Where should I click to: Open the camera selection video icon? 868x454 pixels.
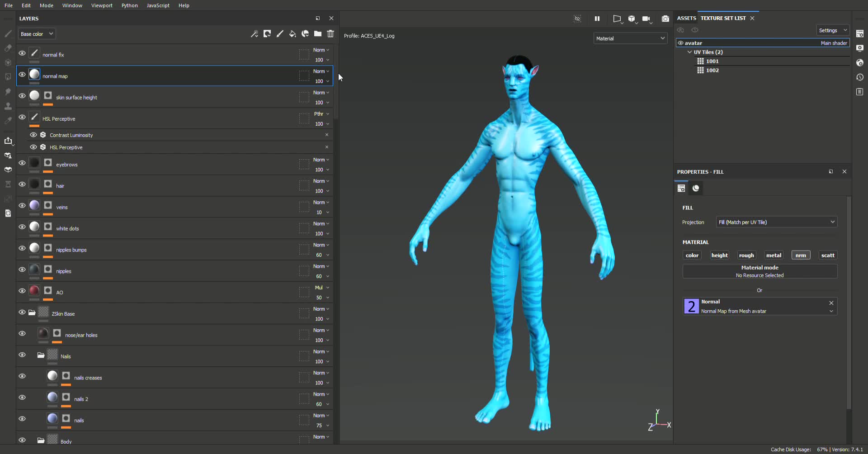pos(646,19)
